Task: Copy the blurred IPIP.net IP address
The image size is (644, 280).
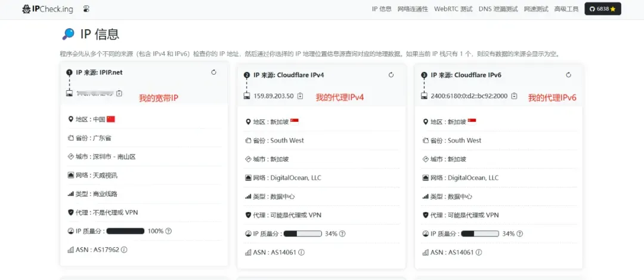Action: pyautogui.click(x=119, y=93)
